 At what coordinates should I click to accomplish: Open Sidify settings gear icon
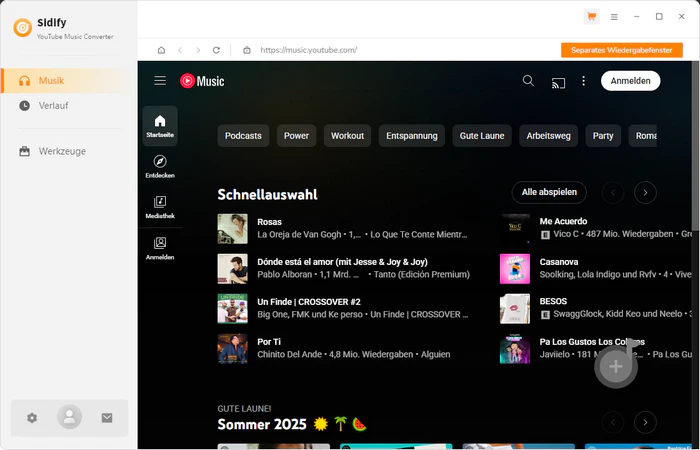coord(32,418)
